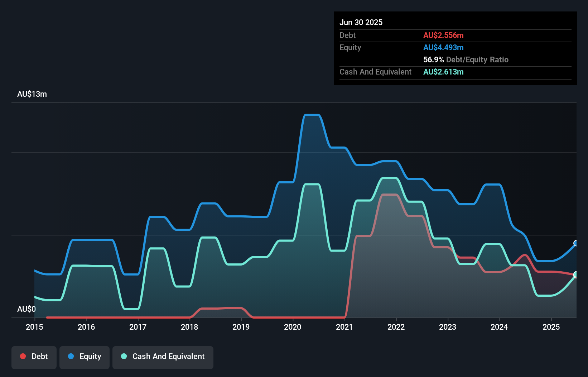Toggle the Equity series legend button

pos(85,357)
